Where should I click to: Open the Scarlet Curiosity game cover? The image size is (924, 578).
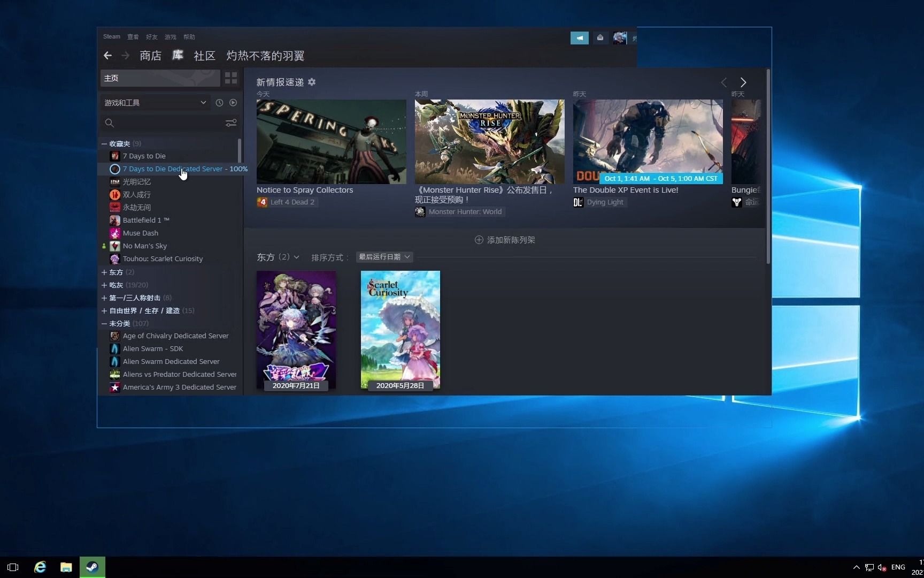pyautogui.click(x=401, y=330)
